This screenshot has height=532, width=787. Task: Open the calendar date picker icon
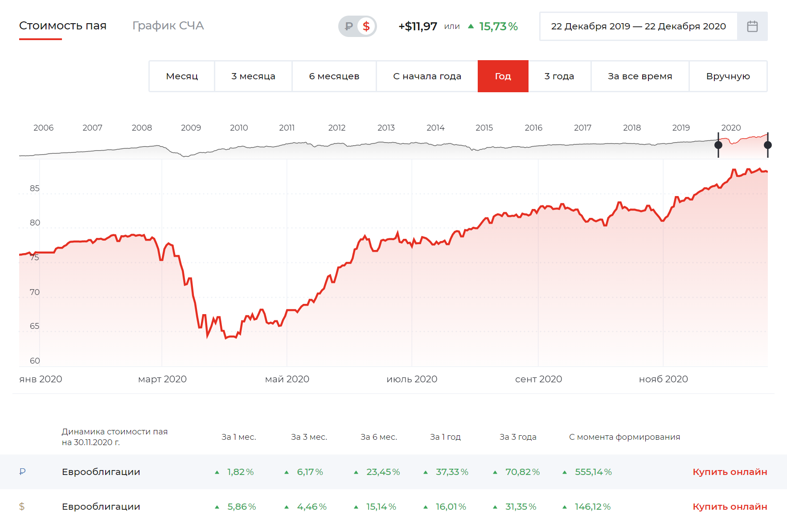(x=752, y=26)
